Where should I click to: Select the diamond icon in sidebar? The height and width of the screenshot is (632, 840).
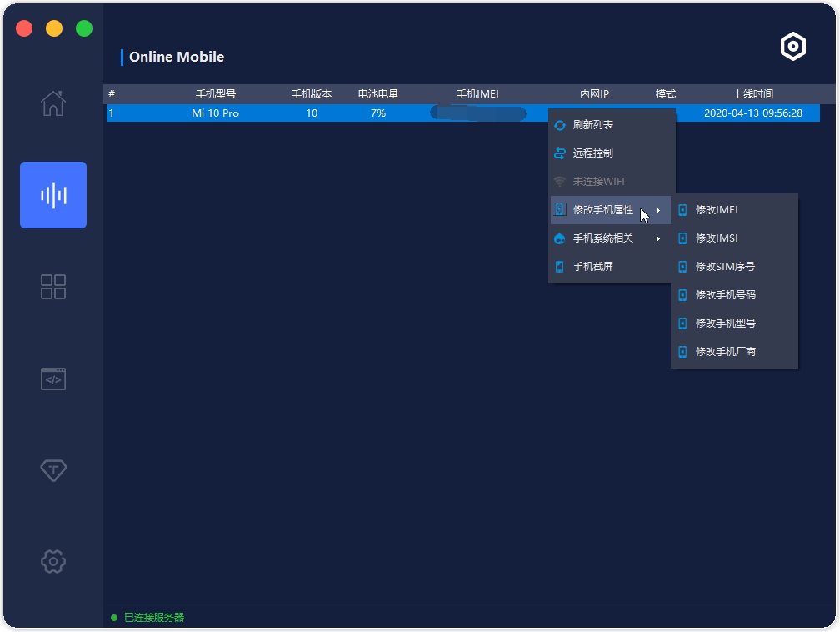(52, 469)
